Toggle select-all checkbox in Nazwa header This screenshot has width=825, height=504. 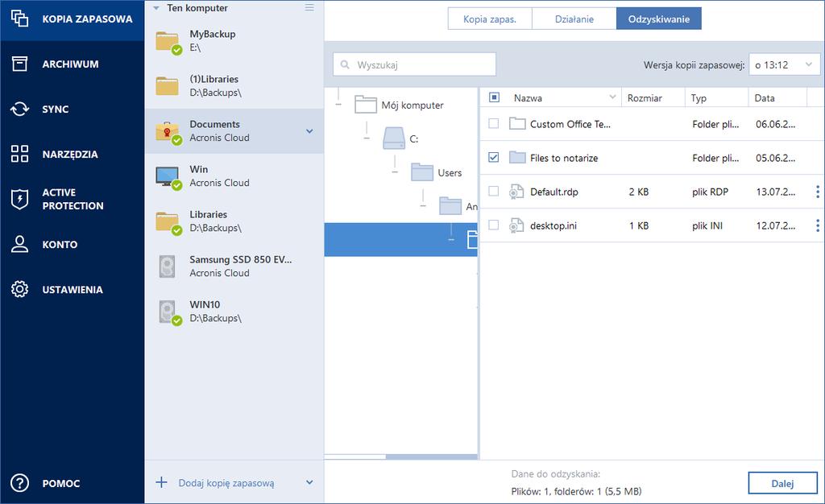pyautogui.click(x=494, y=97)
